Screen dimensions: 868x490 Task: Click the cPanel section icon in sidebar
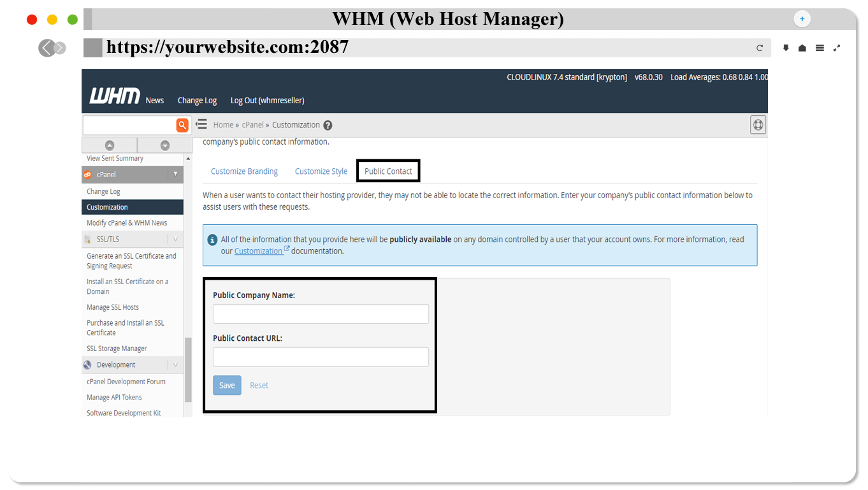click(87, 175)
